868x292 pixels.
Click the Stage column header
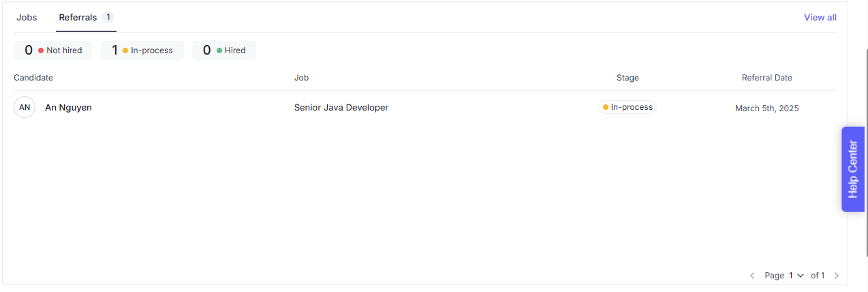627,78
